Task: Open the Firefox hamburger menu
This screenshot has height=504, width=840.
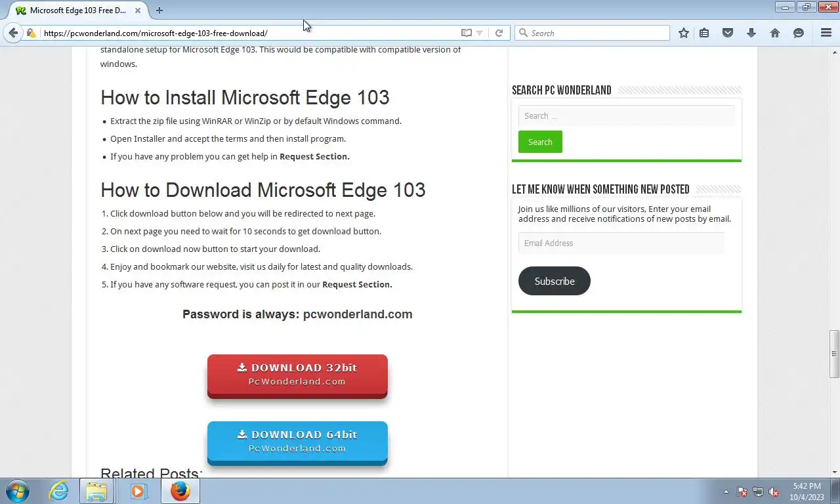Action: [826, 33]
